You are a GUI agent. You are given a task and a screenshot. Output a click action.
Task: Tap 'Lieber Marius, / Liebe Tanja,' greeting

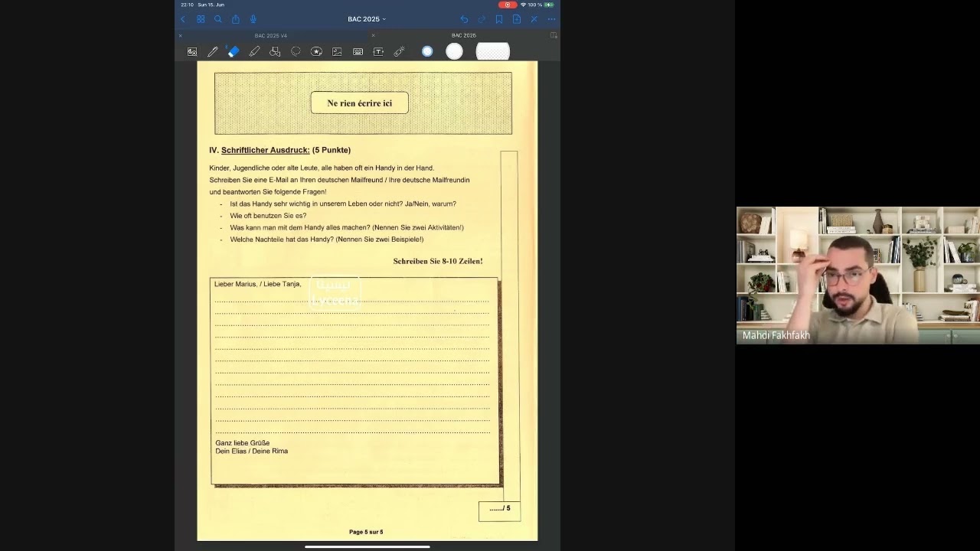(257, 284)
